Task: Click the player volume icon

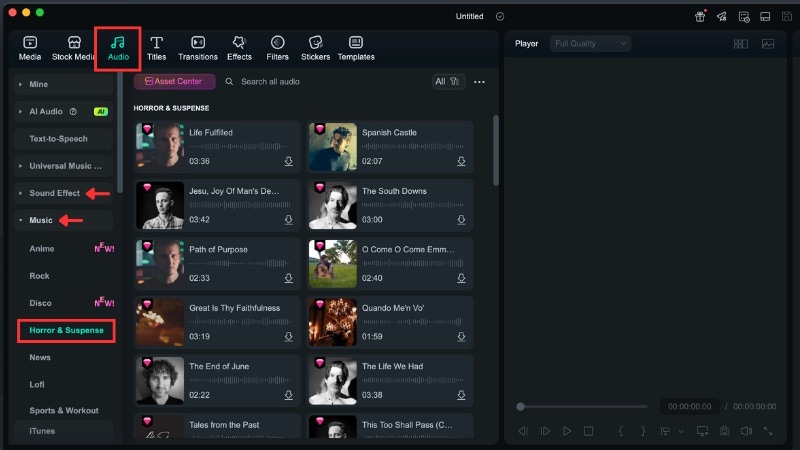Action: (x=746, y=431)
